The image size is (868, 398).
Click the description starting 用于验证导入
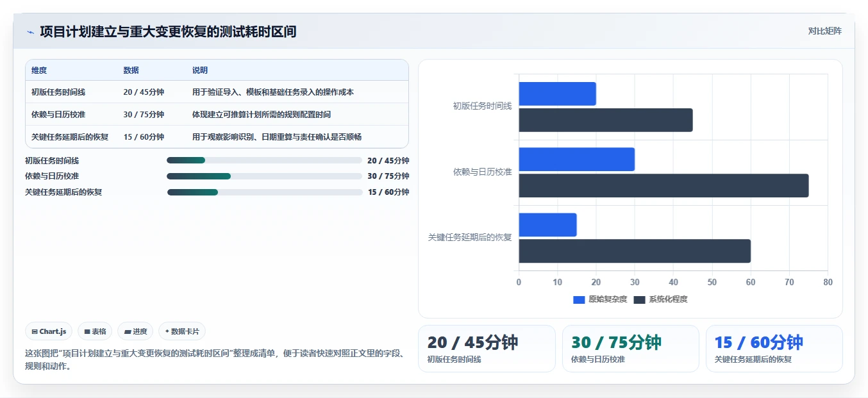(273, 92)
